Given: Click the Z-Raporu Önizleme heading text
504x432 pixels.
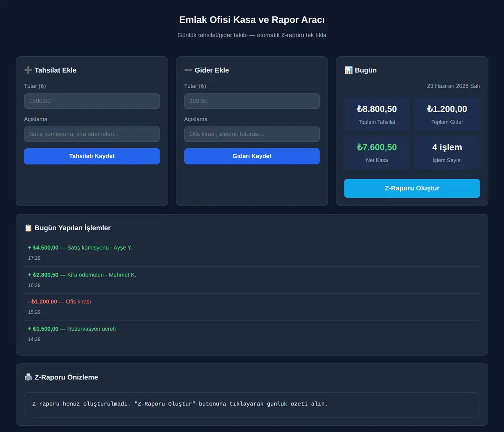Looking at the screenshot, I should click(x=66, y=377).
